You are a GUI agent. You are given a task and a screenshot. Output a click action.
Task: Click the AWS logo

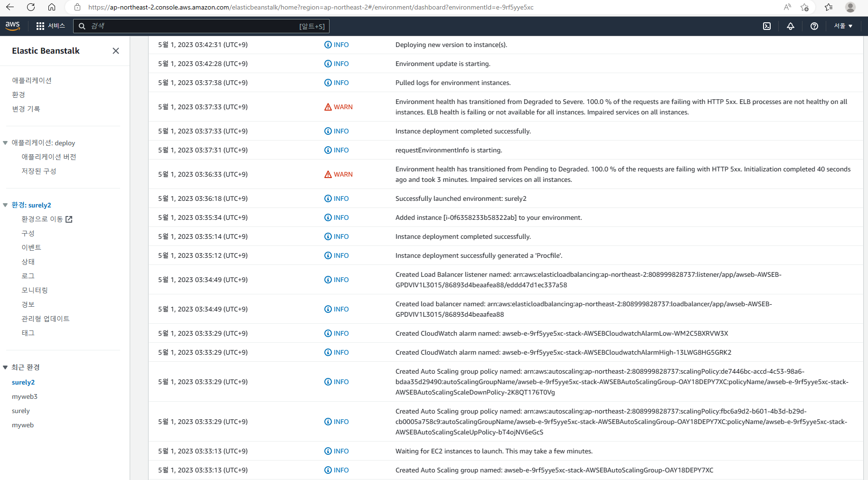click(x=13, y=26)
